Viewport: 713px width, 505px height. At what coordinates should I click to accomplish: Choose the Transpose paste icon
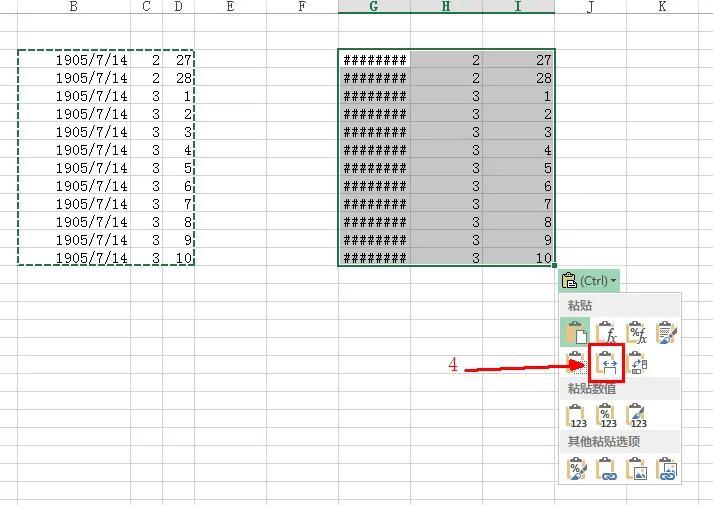click(x=636, y=363)
